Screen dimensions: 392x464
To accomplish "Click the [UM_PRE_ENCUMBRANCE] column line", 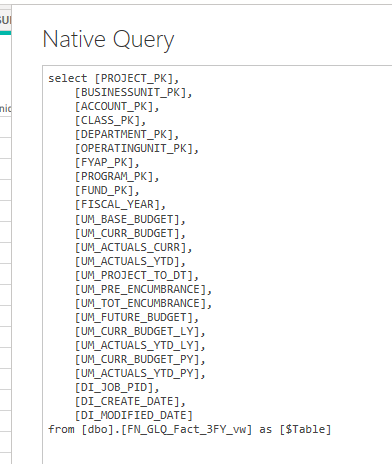I will [x=143, y=290].
